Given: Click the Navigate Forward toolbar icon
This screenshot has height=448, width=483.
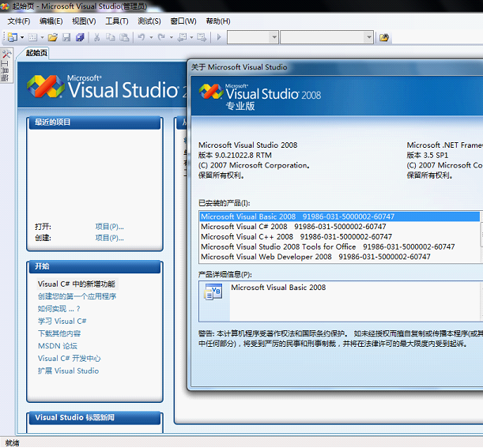Looking at the screenshot, I should pos(202,38).
